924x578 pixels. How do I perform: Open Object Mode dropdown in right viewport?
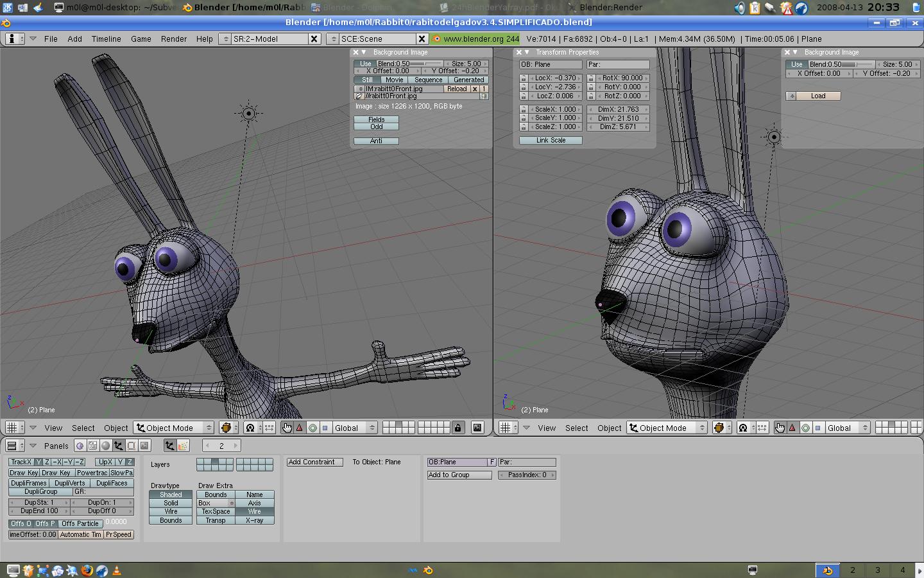coord(667,428)
